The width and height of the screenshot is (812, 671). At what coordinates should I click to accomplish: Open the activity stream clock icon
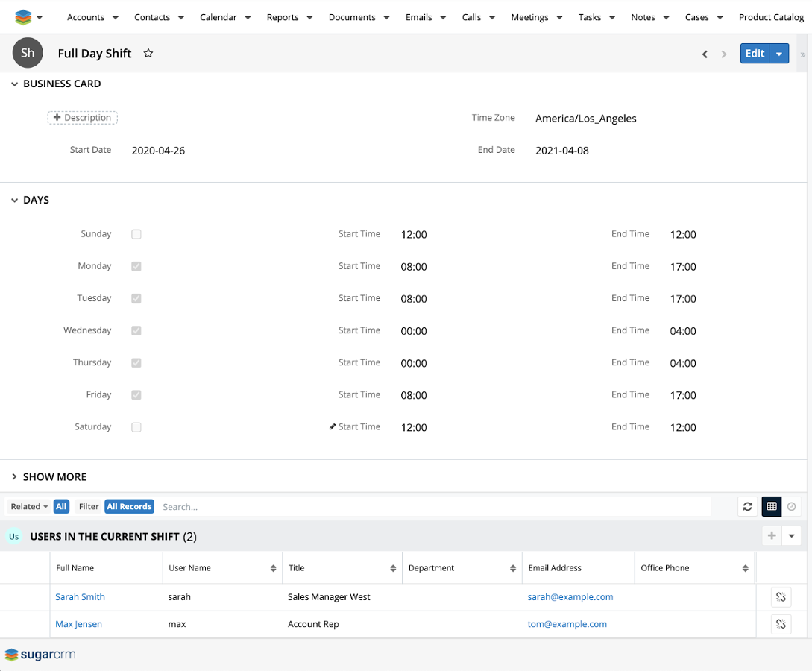point(792,507)
